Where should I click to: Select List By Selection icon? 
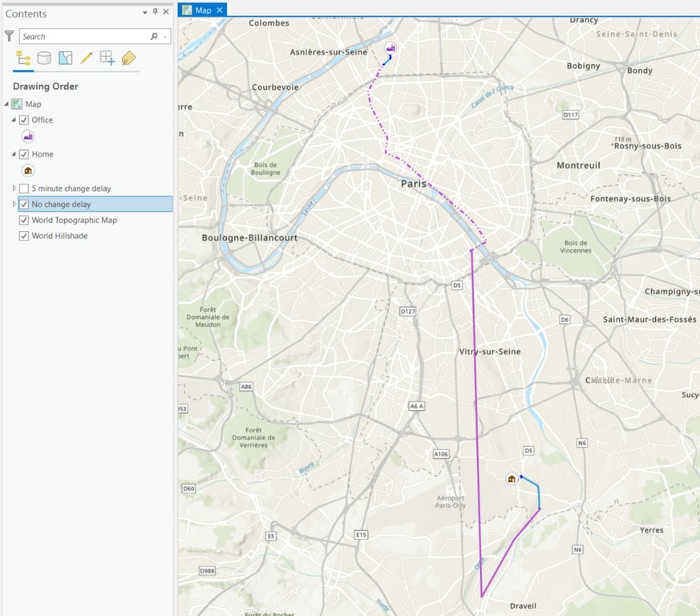coord(65,58)
